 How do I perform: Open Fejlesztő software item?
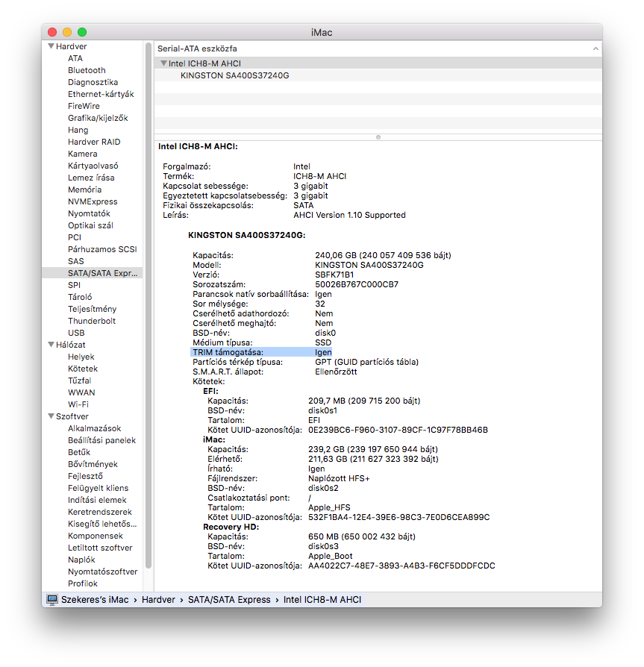click(x=86, y=475)
